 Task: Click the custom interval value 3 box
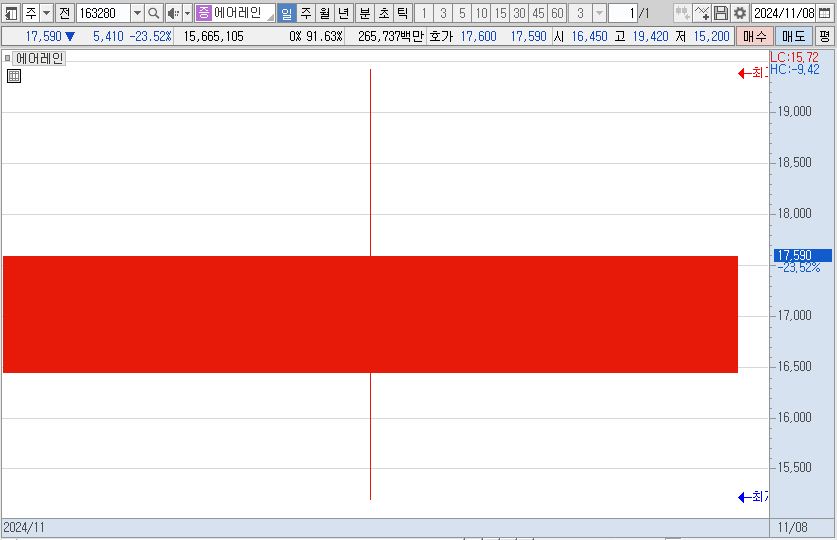pos(580,13)
